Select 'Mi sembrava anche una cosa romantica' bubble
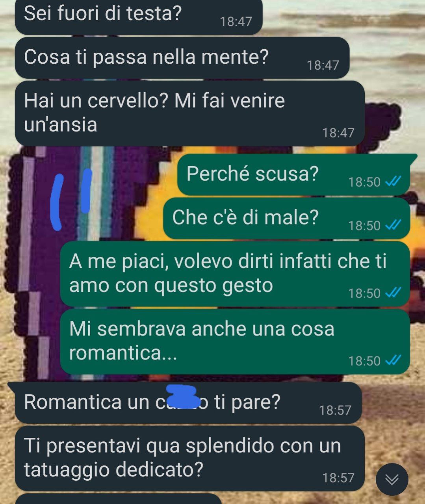Viewport: 425px width, 504px height. coord(235,342)
